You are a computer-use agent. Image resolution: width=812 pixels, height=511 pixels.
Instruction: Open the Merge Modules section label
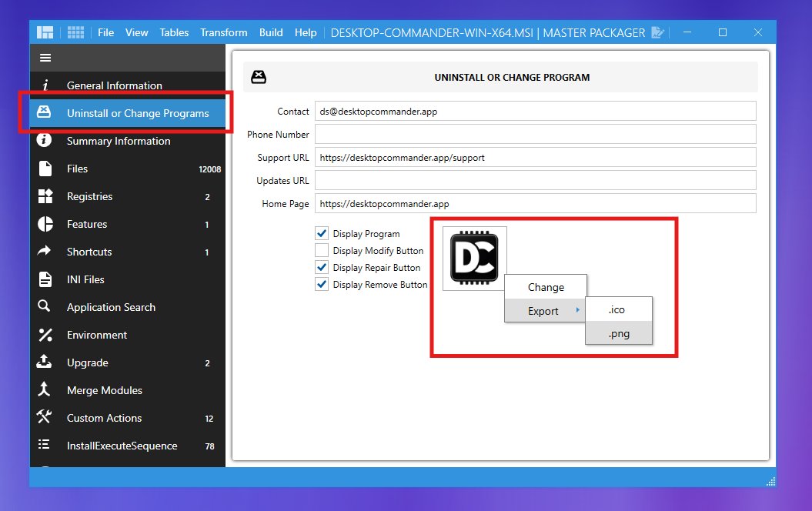click(105, 390)
